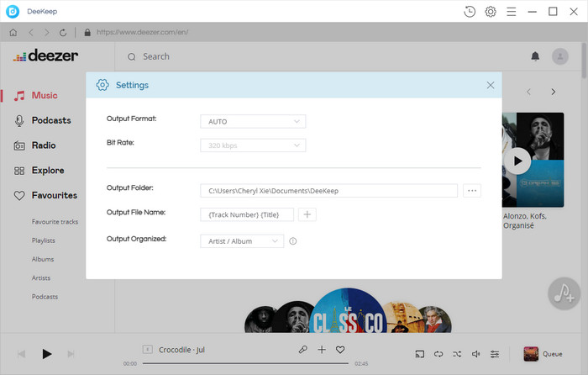Open the hamburger menu in title bar
The height and width of the screenshot is (375, 588).
point(511,12)
